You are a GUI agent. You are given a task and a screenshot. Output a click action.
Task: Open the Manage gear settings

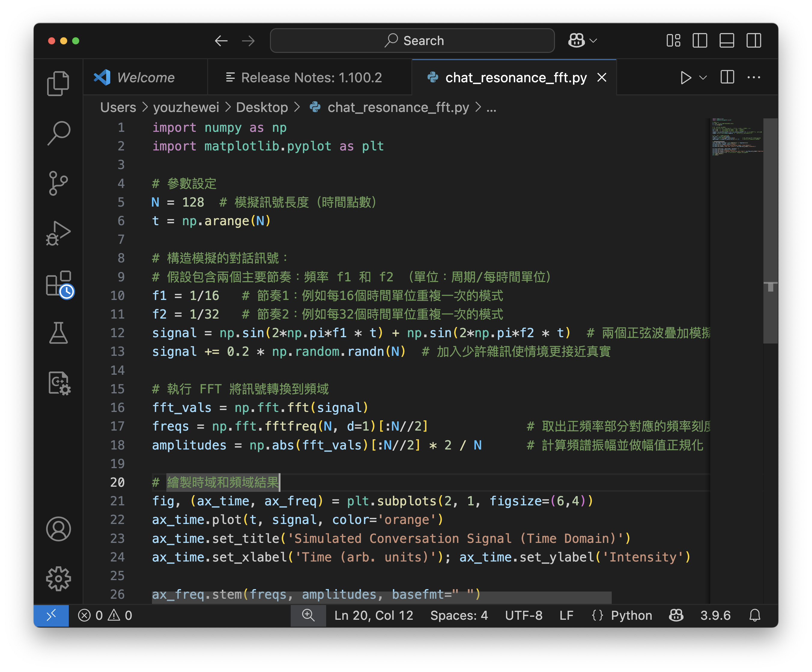pos(58,578)
